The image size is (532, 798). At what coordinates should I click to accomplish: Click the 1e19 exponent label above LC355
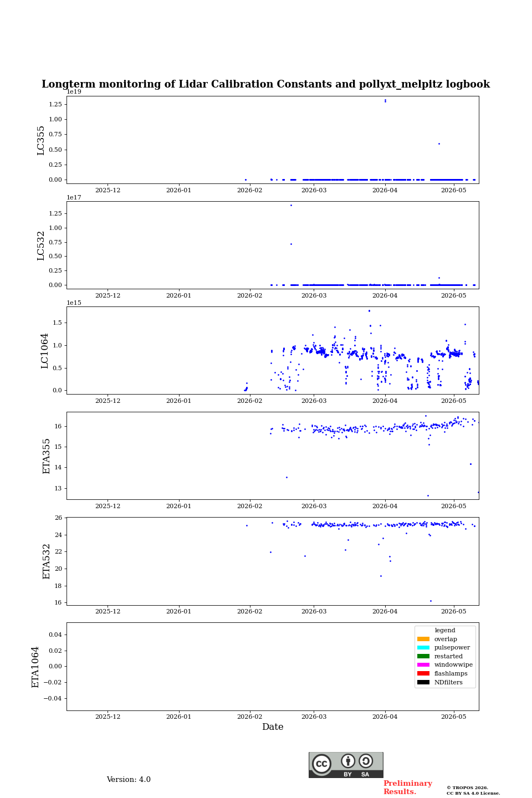[74, 92]
